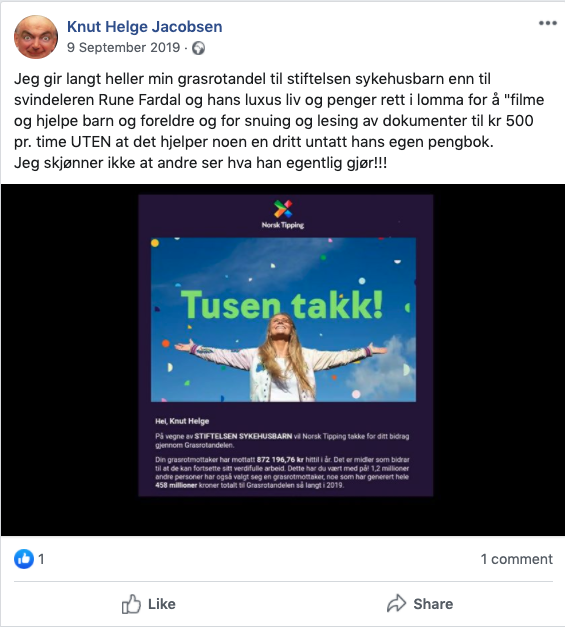Open the three-dot post options menu
The height and width of the screenshot is (627, 565).
(x=547, y=23)
